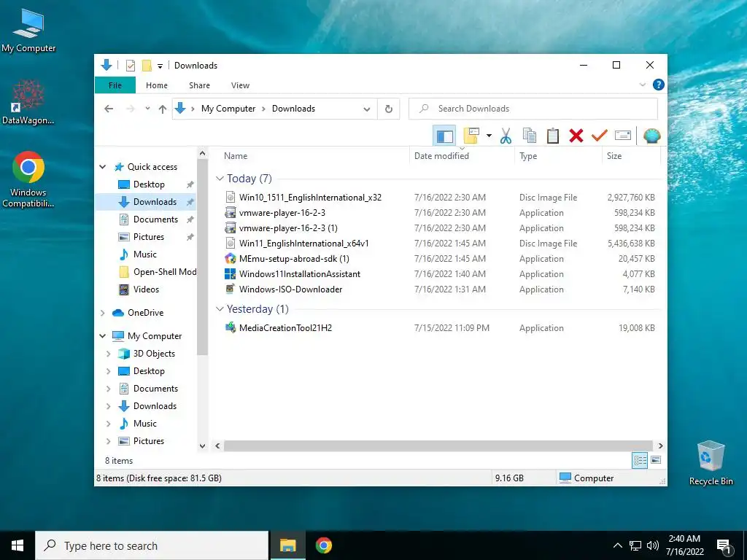Screen dimensions: 747x560
Task: Click the horizontal scrollbar in file list
Action: pyautogui.click(x=438, y=446)
